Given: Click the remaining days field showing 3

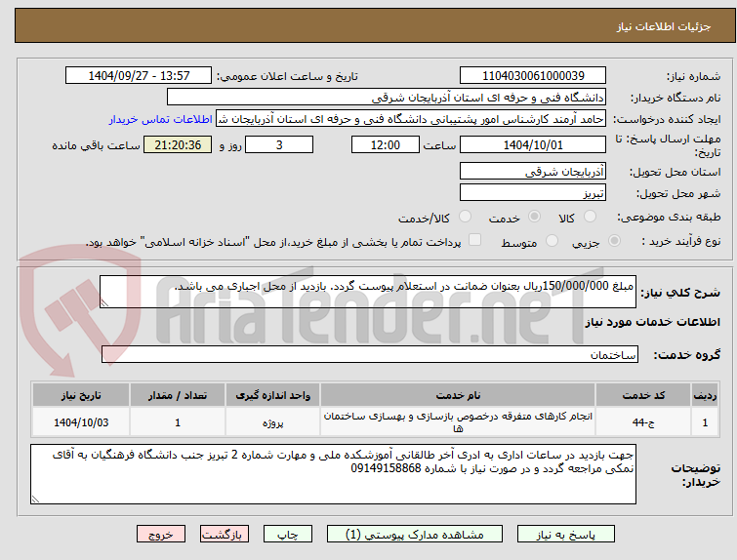Looking at the screenshot, I should [279, 144].
